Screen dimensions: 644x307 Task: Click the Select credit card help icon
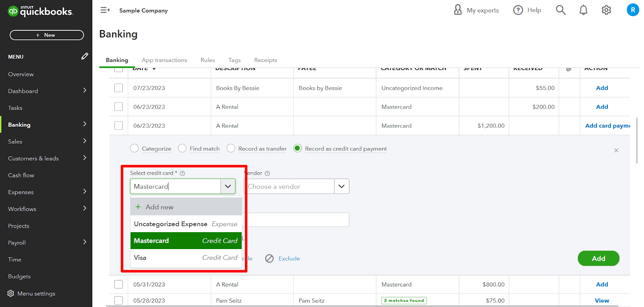182,173
